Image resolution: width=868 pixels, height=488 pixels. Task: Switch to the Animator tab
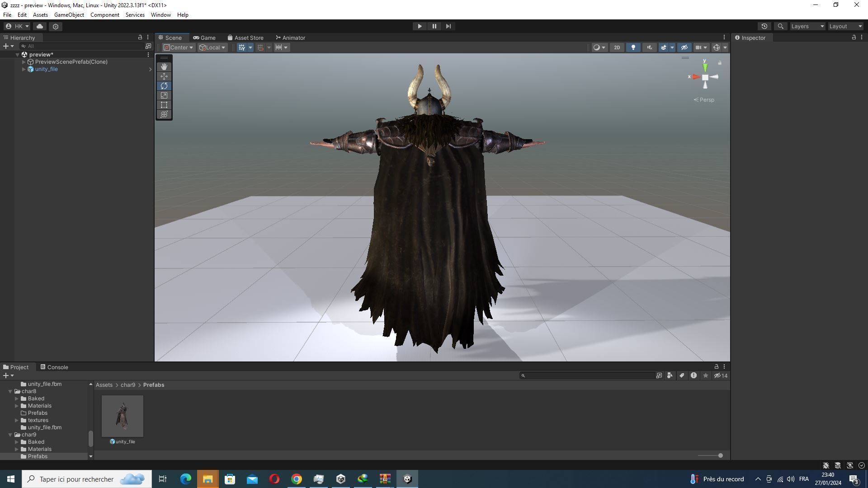click(290, 38)
